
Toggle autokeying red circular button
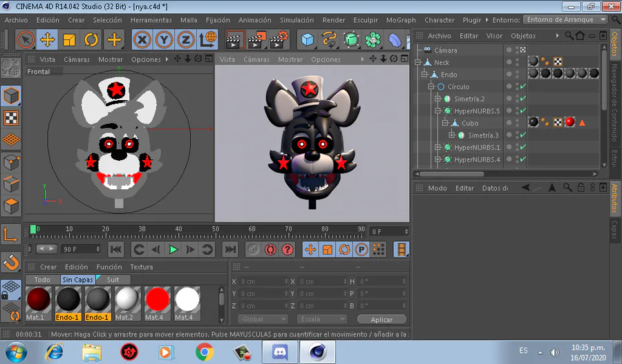(270, 249)
